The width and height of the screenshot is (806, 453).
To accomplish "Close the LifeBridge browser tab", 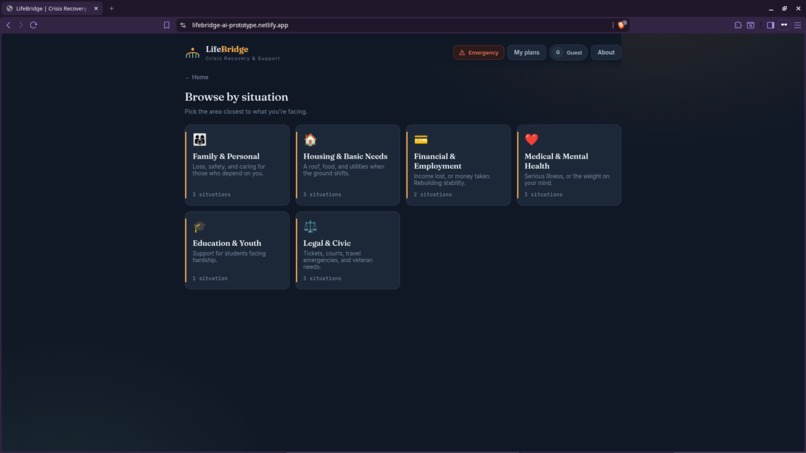I will pos(96,8).
